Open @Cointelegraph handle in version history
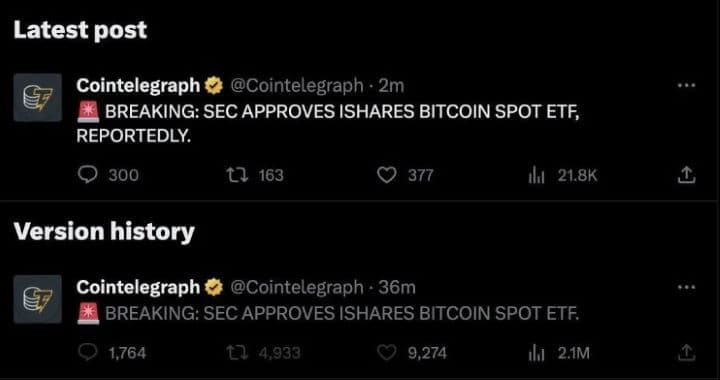The image size is (720, 380). click(x=296, y=288)
